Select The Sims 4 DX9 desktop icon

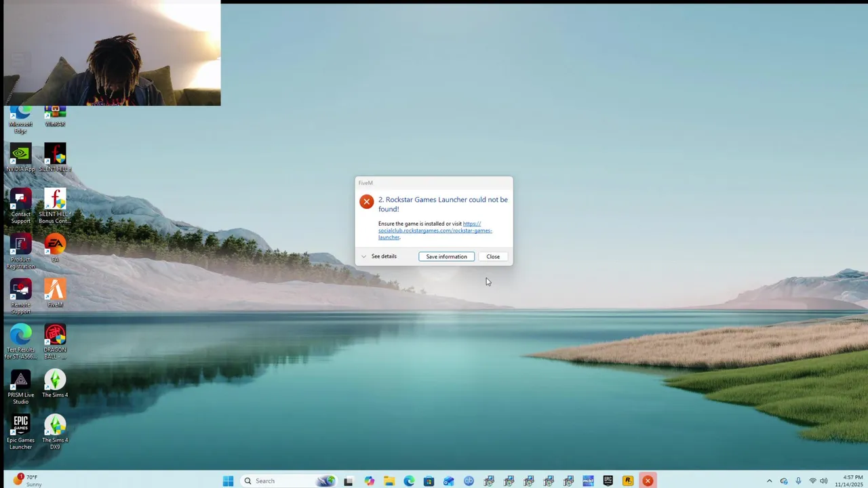pos(55,432)
